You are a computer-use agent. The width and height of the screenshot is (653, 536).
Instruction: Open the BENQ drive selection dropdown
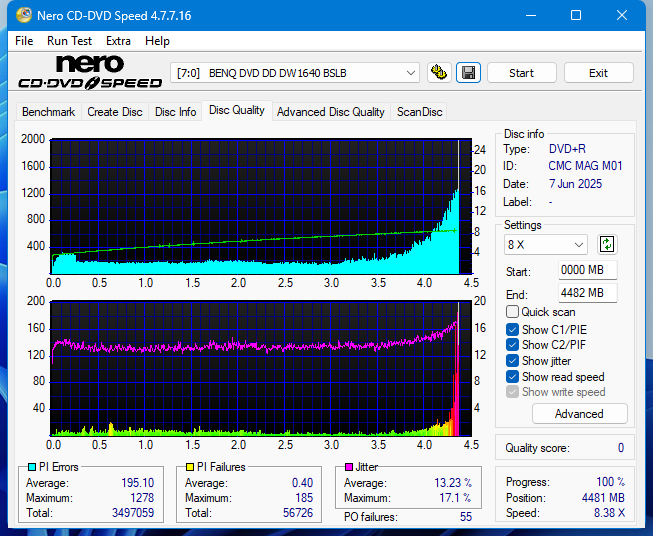(x=296, y=73)
